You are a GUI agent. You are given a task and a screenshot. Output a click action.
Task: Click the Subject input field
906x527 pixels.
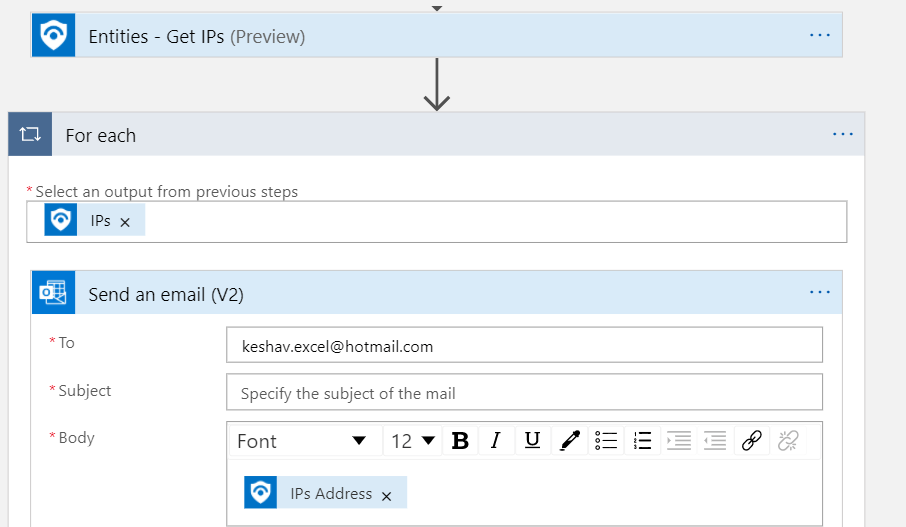pos(524,393)
